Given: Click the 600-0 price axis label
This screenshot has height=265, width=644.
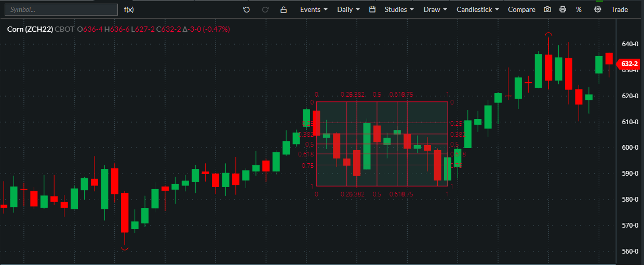Looking at the screenshot, I should [x=629, y=148].
